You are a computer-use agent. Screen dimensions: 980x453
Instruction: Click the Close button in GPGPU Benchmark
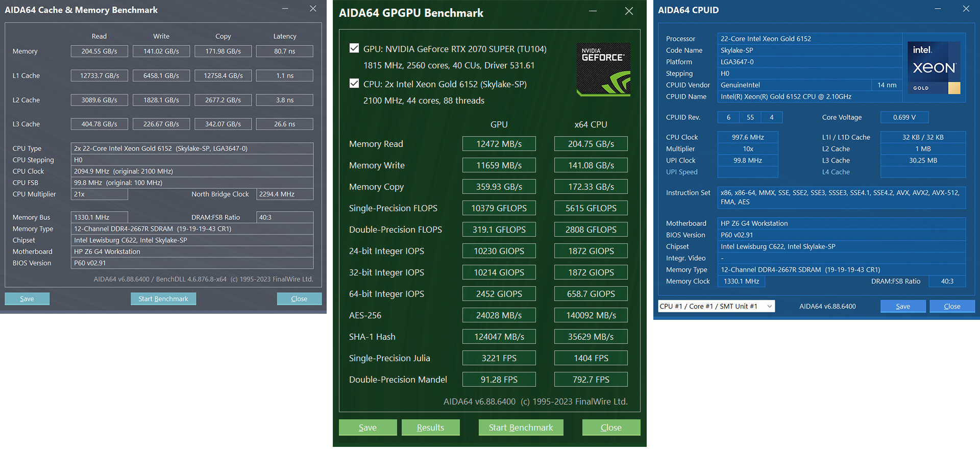(x=611, y=427)
